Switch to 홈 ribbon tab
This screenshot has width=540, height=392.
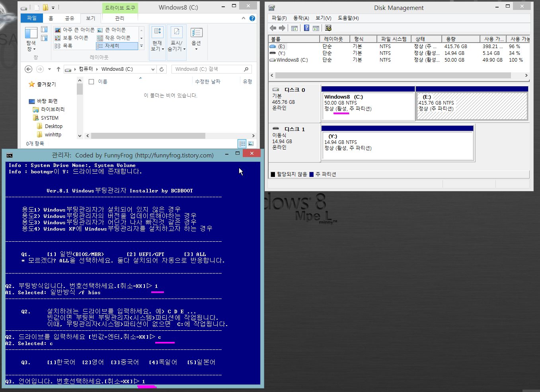coord(51,18)
